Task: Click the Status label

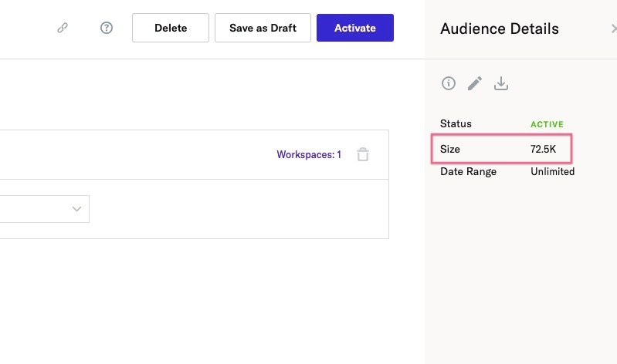Action: 456,123
